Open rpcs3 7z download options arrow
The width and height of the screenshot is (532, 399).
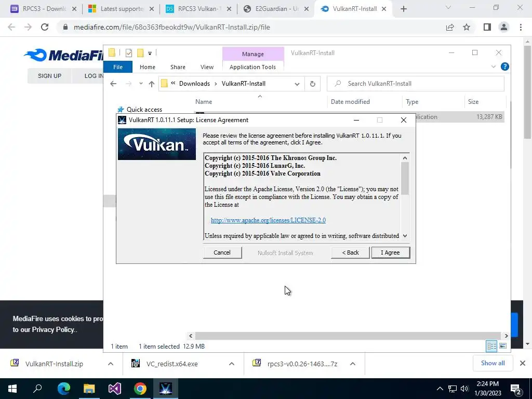coord(353,364)
